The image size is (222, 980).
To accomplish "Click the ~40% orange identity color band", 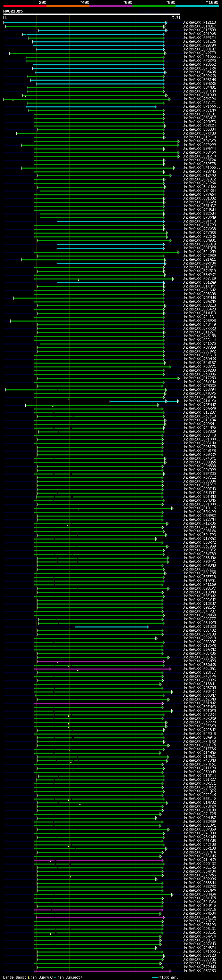I will click(x=68, y=6).
